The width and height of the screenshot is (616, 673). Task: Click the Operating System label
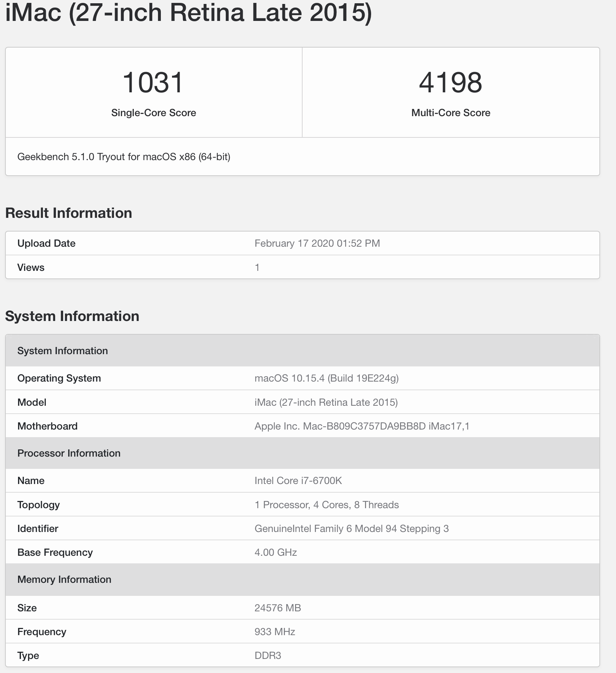click(59, 378)
